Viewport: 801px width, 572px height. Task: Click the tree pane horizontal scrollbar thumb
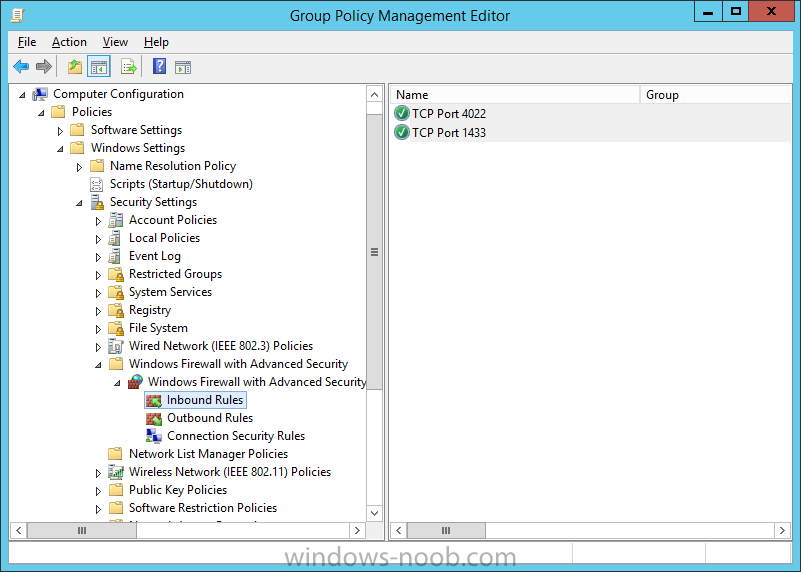click(82, 531)
